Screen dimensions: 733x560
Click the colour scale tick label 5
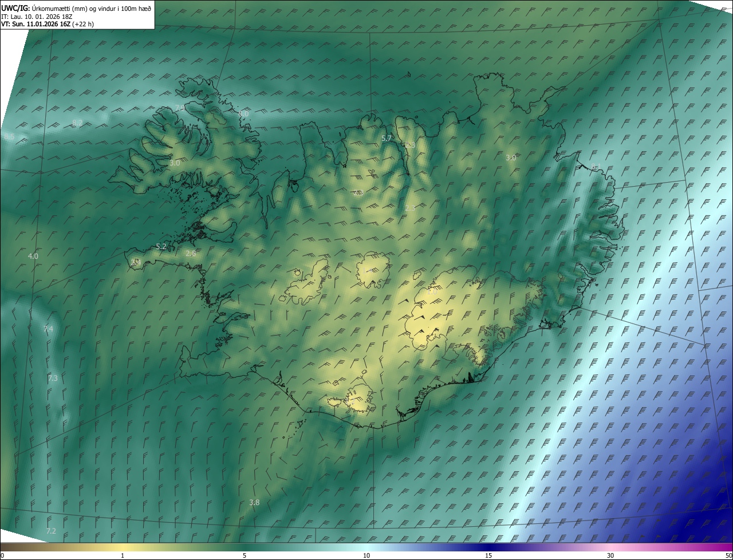coord(245,555)
